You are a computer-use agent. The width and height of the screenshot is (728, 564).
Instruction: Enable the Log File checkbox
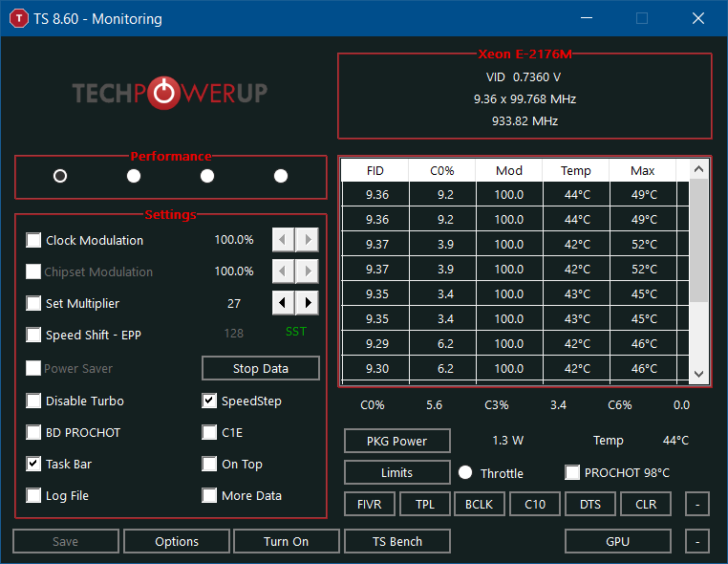[x=33, y=495]
